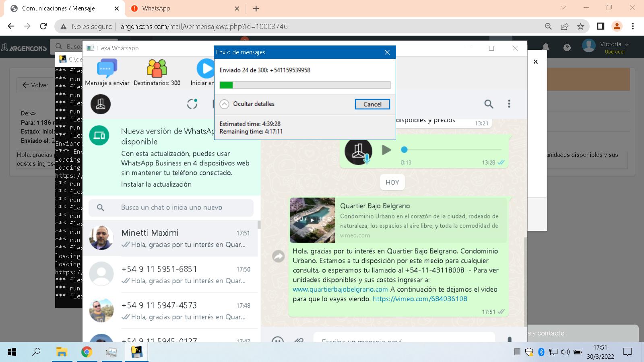Viewport: 644px width, 362px height.
Task: Open Victoria Operador user dropdown
Action: pos(606,47)
